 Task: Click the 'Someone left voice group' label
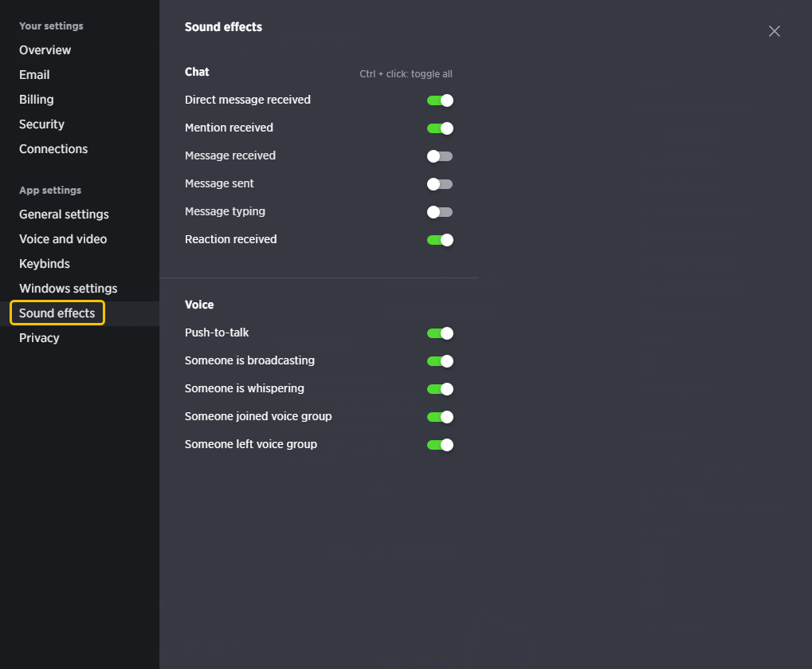(251, 445)
